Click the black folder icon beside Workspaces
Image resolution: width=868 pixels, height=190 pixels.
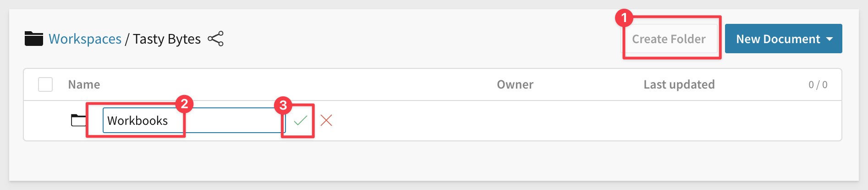tap(33, 39)
